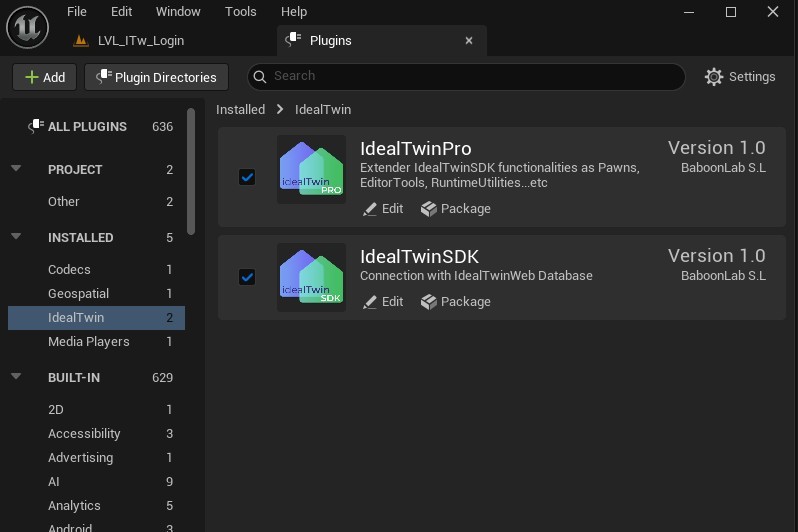Viewport: 798px width, 532px height.
Task: Focus the plugin Search field
Action: click(x=466, y=77)
